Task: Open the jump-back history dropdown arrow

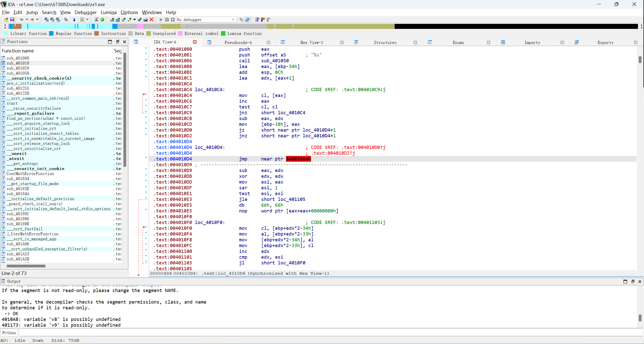Action: (x=27, y=20)
